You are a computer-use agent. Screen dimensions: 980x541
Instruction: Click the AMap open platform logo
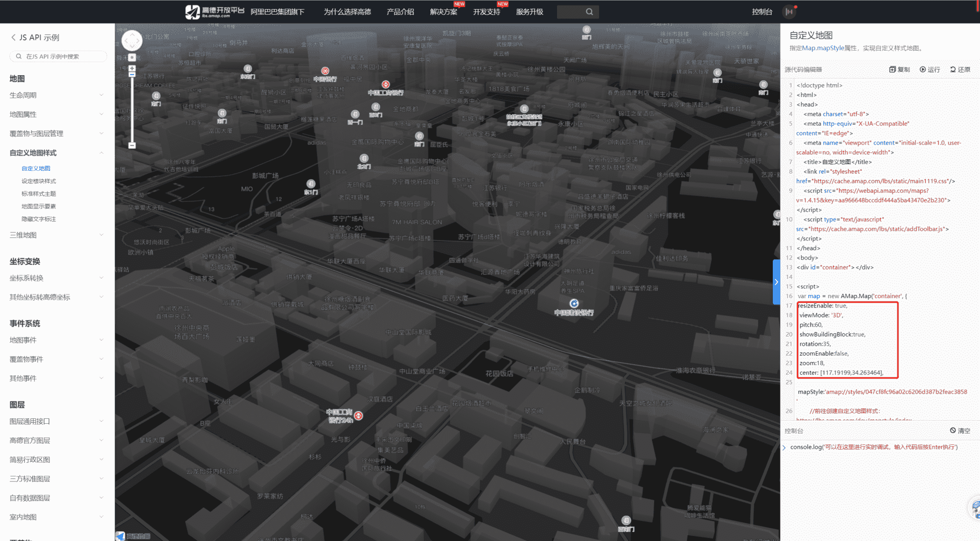(x=215, y=12)
